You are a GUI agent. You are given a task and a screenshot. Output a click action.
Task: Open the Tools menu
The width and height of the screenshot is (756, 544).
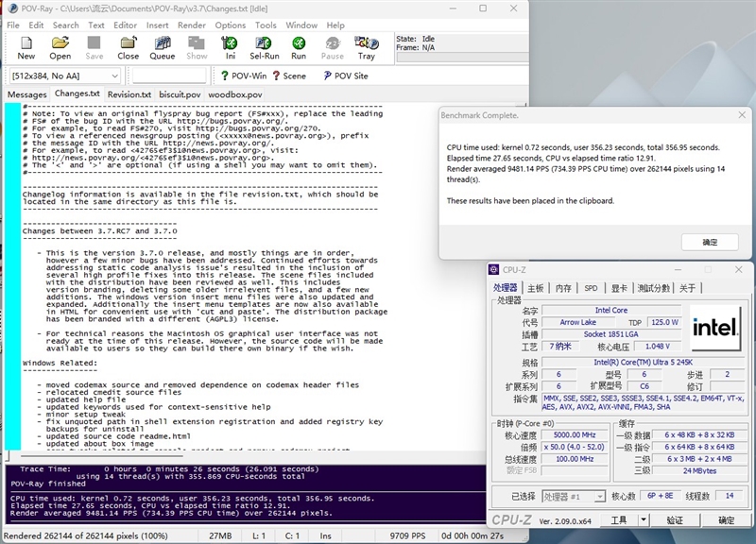pos(266,25)
